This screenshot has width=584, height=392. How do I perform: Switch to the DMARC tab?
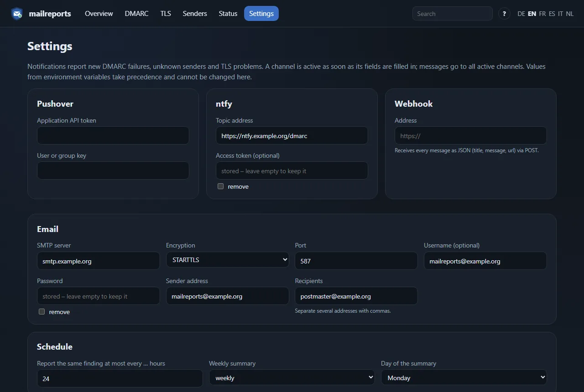137,14
